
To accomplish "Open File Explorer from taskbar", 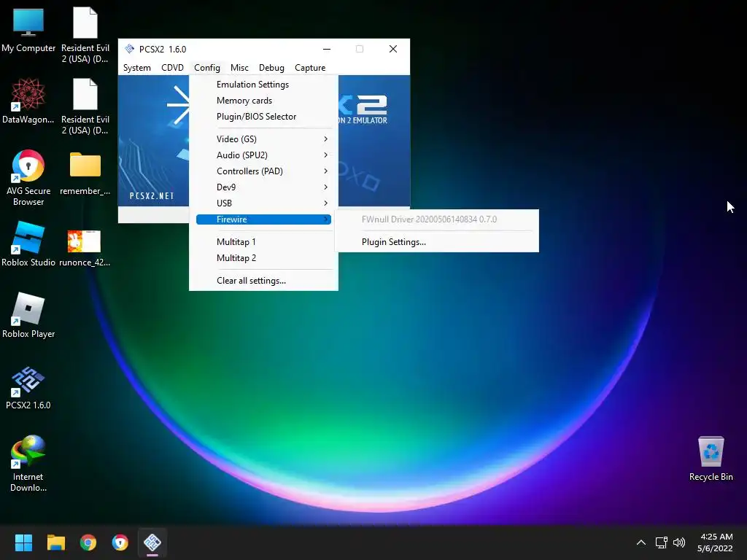I will [x=55, y=542].
